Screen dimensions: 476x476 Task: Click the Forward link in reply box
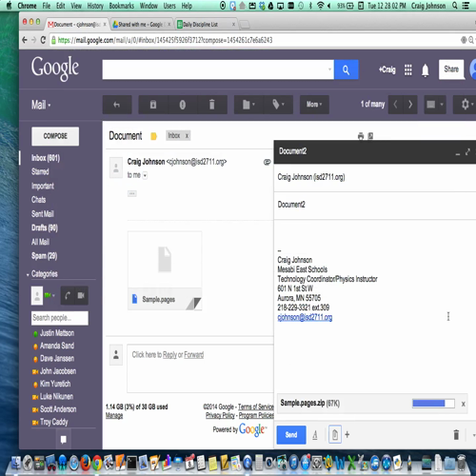(194, 355)
